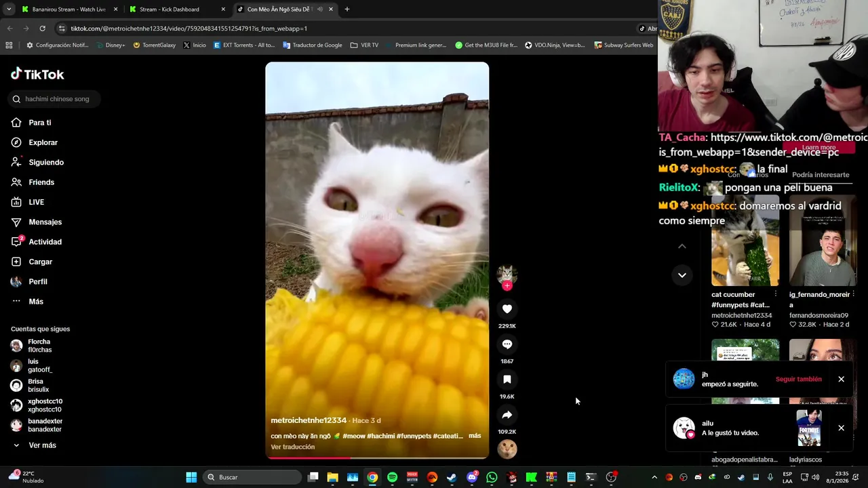The width and height of the screenshot is (868, 488).
Task: Open comments with the speech bubble icon
Action: (507, 344)
